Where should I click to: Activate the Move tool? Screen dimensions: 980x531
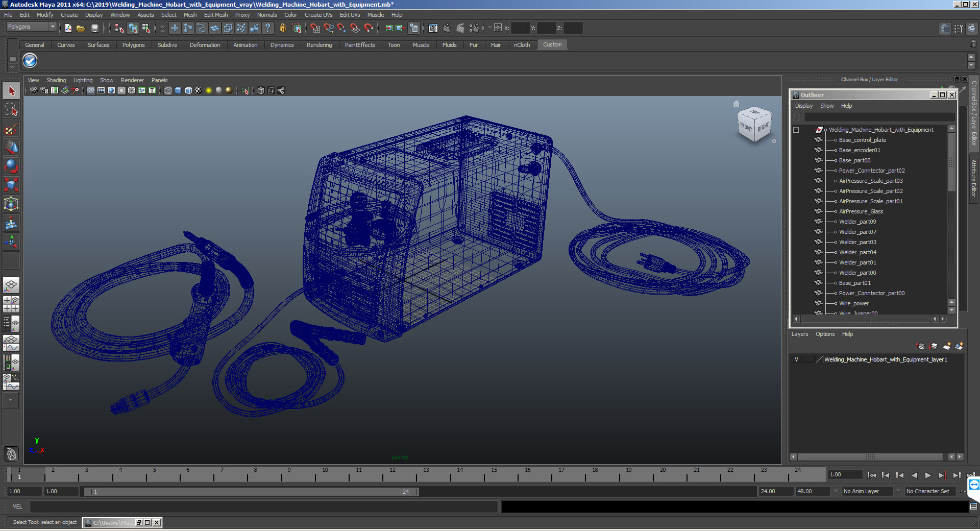[x=11, y=147]
